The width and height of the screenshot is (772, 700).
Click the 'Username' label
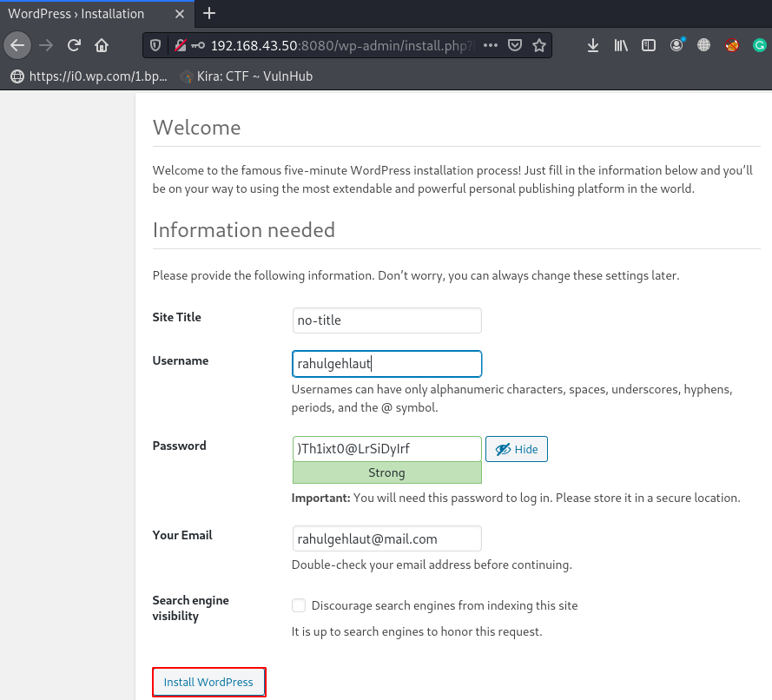tap(181, 360)
